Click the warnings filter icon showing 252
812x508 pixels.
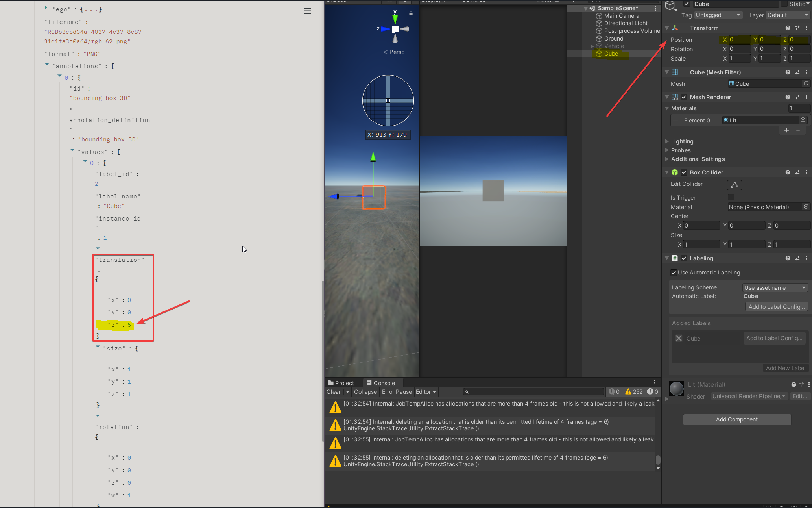(633, 391)
